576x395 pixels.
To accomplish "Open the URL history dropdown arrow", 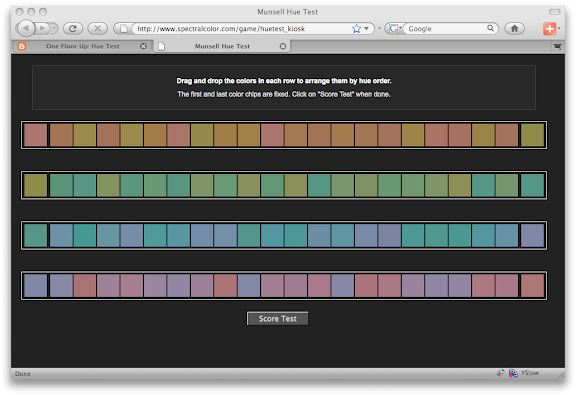I will (x=367, y=29).
